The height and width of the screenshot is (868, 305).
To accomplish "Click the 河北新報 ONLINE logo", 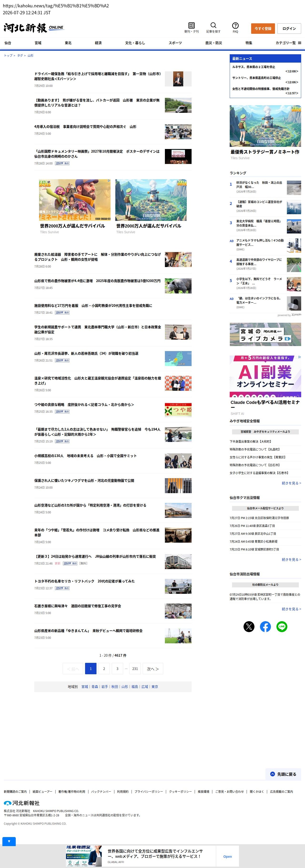I will click(x=33, y=28).
